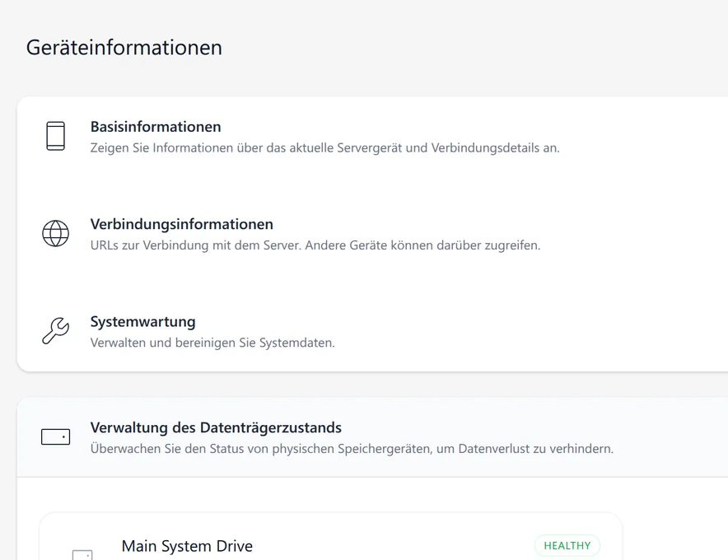728x560 pixels.
Task: Open the Systemwartung section
Action: tap(372, 332)
